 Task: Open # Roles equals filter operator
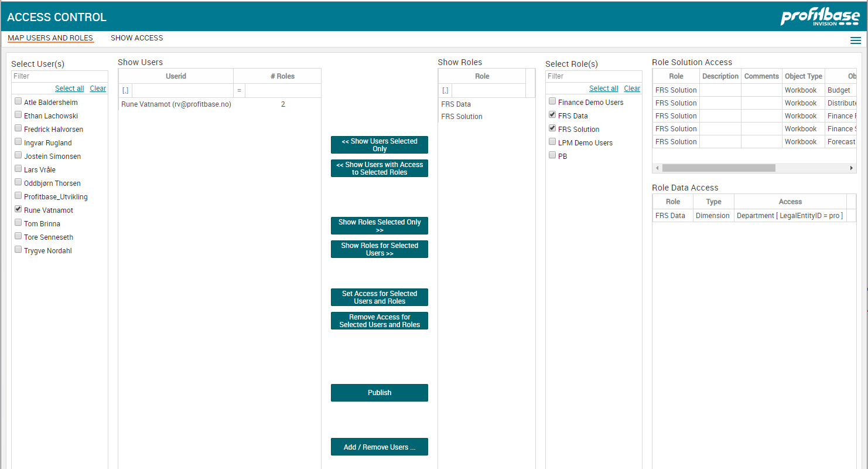pos(239,90)
